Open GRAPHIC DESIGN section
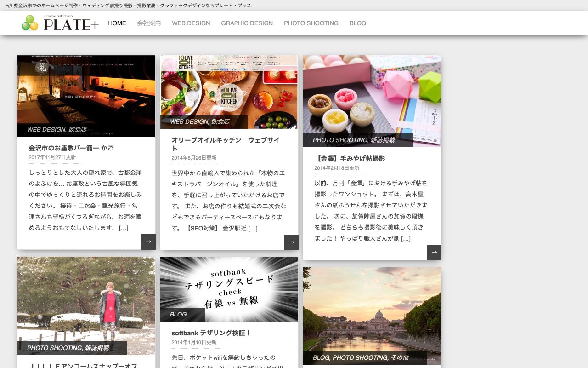This screenshot has height=368, width=588. [x=247, y=23]
